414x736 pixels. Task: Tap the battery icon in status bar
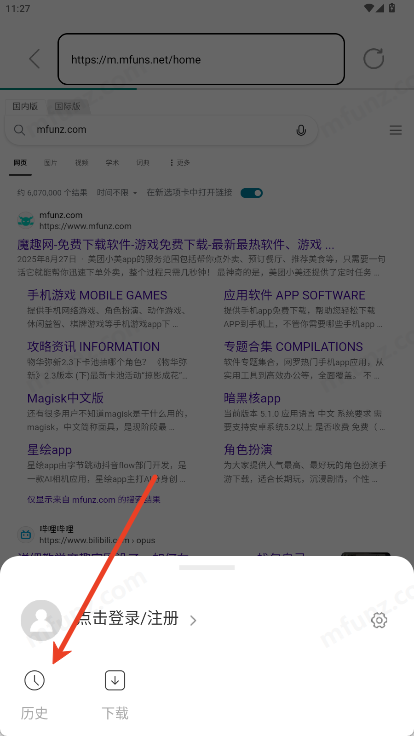point(392,8)
